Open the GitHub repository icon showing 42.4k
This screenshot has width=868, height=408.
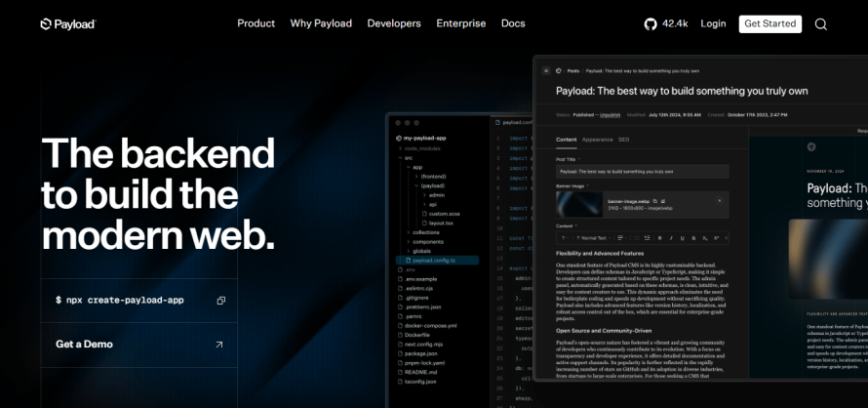[651, 23]
